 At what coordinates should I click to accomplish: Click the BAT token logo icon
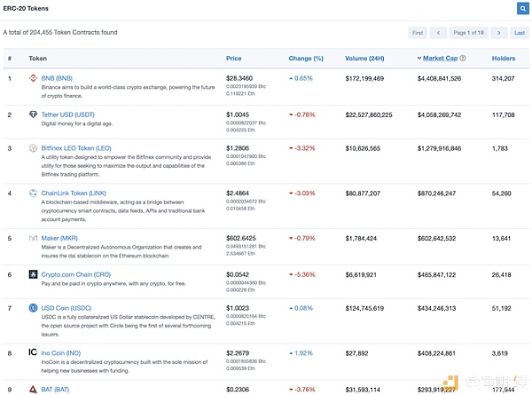34,389
